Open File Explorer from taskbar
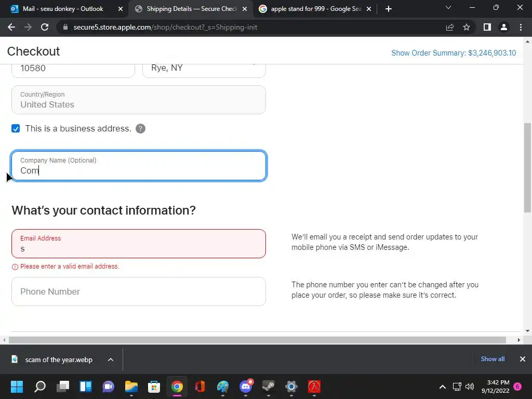Screen dimensions: 532x399 (131, 387)
